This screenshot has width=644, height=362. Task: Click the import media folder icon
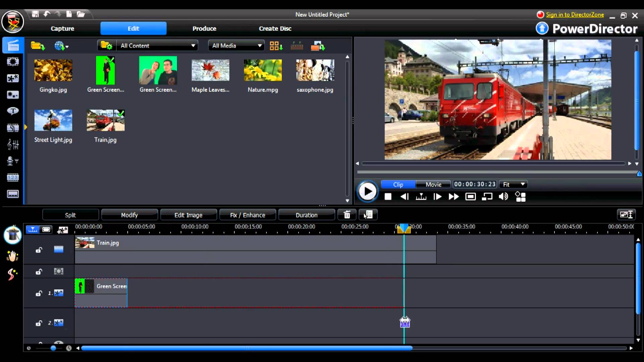point(38,46)
